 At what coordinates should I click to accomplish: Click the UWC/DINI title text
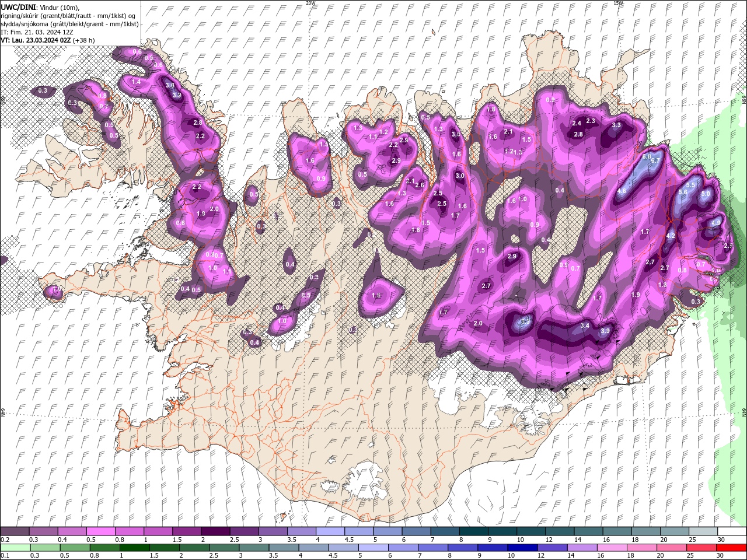(18, 6)
